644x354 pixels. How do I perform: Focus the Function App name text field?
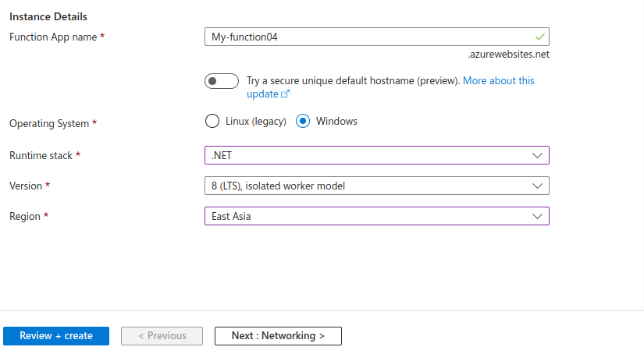[367, 37]
